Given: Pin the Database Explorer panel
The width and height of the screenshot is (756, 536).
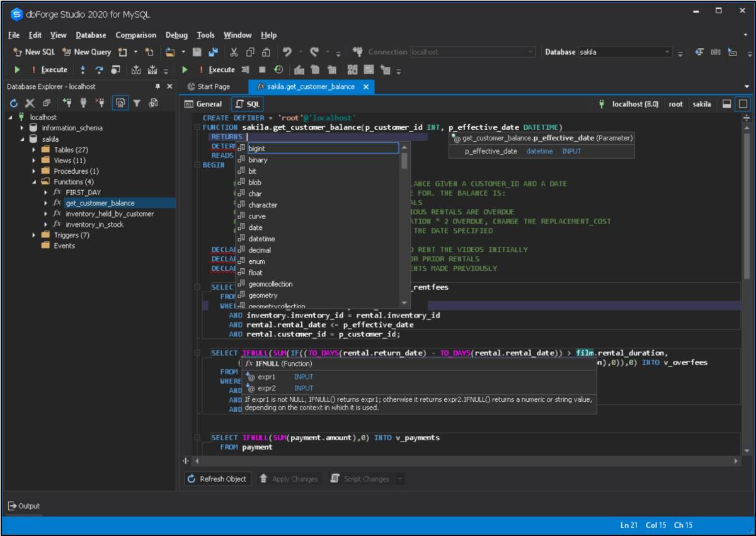Looking at the screenshot, I should 158,86.
